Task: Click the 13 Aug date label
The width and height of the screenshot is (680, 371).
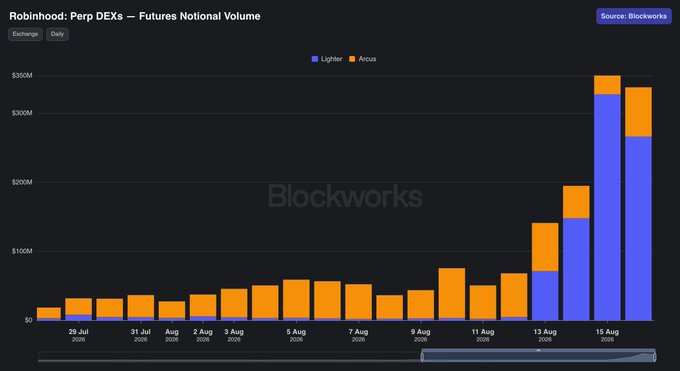Action: point(545,335)
